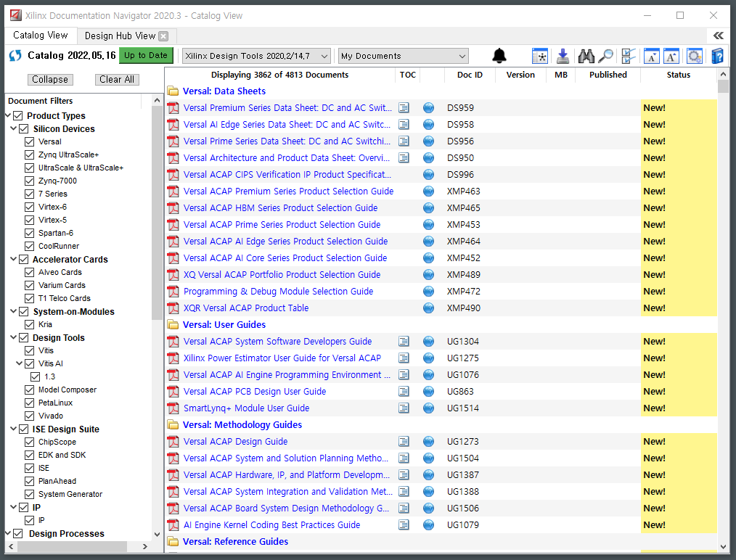Click the double-chevron collapse panel icon

click(x=718, y=36)
